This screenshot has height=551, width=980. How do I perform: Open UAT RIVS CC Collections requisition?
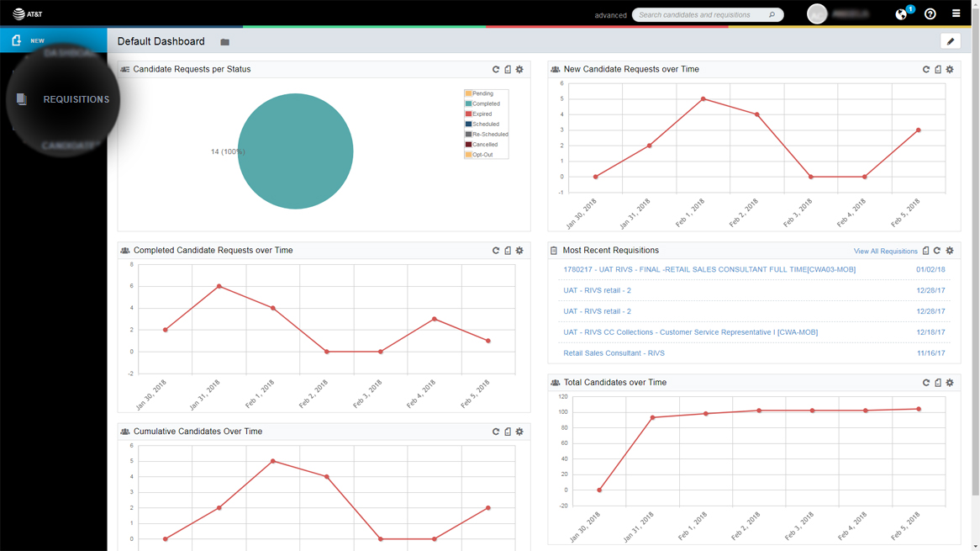(691, 332)
